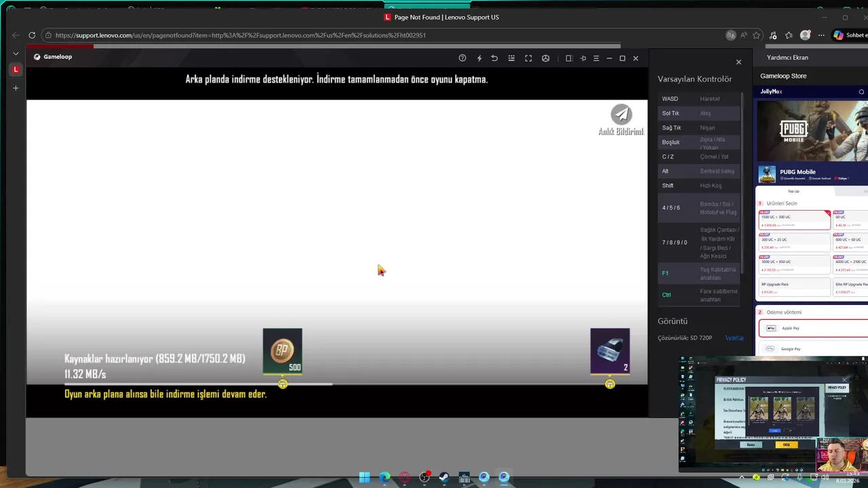The width and height of the screenshot is (868, 488).
Task: Select the 7 / 8 / 9 / 0 row
Action: click(698, 243)
